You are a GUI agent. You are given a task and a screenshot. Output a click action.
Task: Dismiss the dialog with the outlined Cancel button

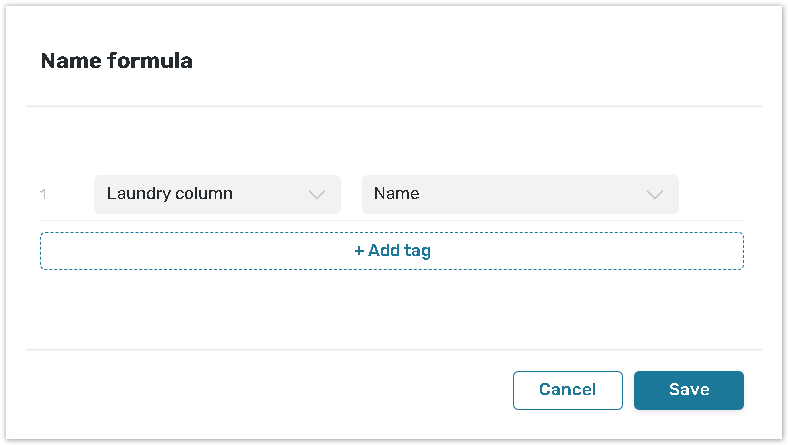click(567, 390)
